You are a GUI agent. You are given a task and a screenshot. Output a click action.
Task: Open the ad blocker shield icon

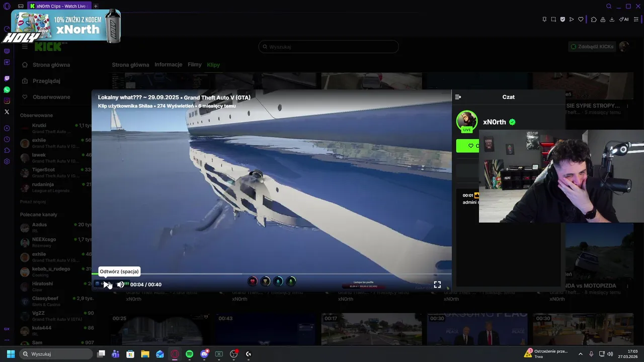click(562, 19)
